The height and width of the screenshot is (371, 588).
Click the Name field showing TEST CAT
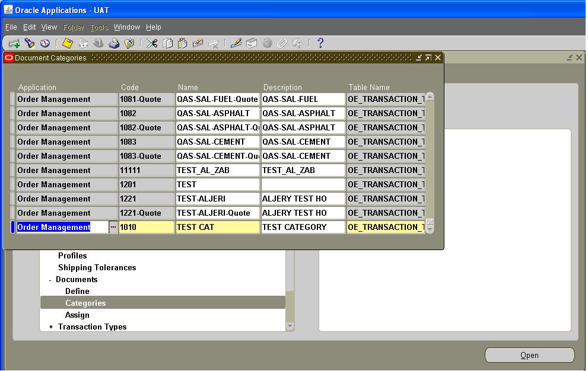tap(217, 227)
